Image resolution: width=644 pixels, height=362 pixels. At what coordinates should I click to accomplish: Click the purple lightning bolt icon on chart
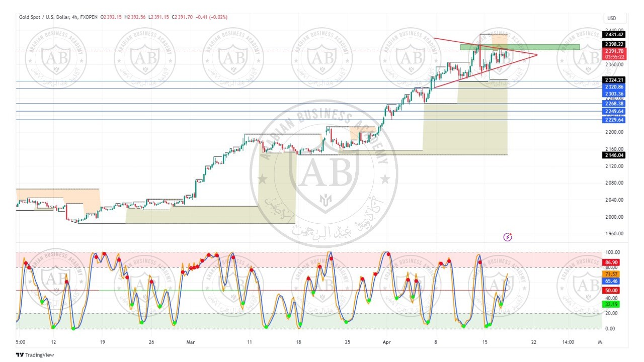[508, 237]
